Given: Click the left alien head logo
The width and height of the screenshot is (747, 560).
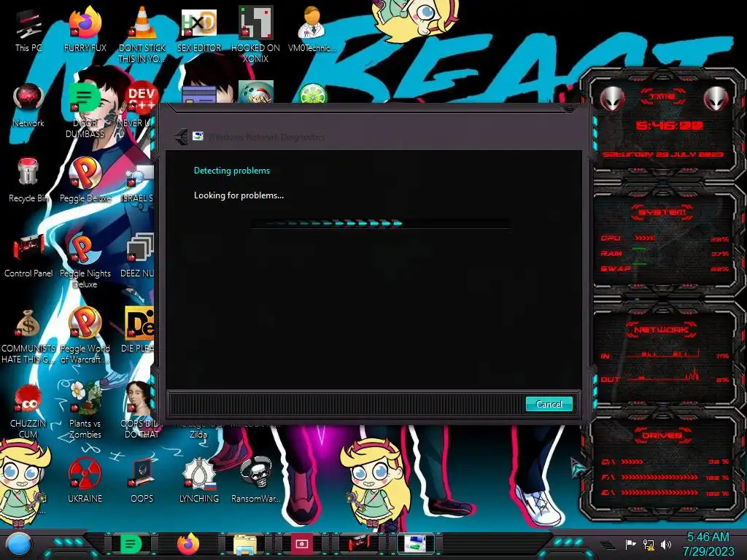Looking at the screenshot, I should pyautogui.click(x=612, y=98).
